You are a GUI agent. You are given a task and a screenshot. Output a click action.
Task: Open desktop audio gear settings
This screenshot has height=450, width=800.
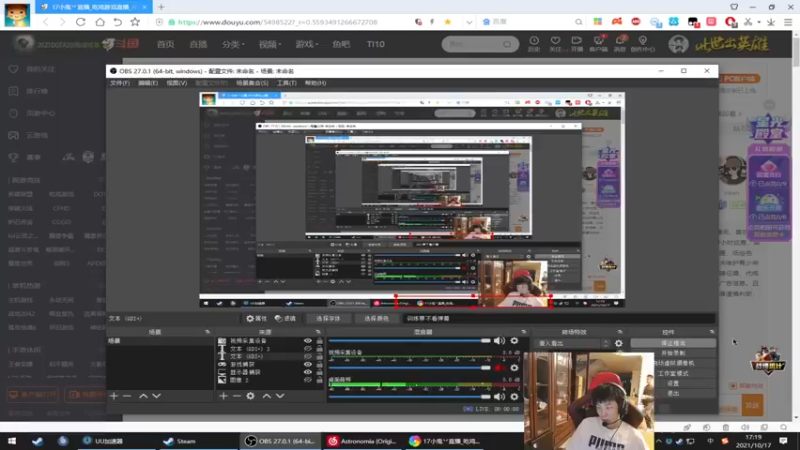(514, 396)
